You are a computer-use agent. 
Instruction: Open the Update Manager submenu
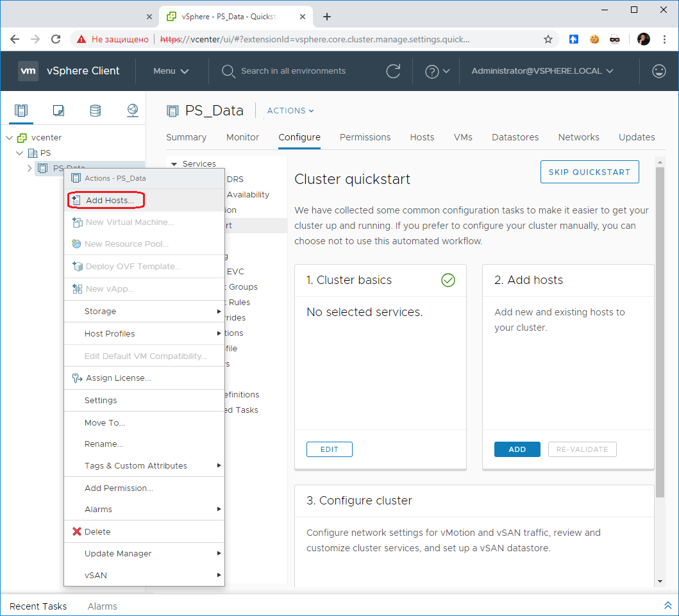click(144, 553)
